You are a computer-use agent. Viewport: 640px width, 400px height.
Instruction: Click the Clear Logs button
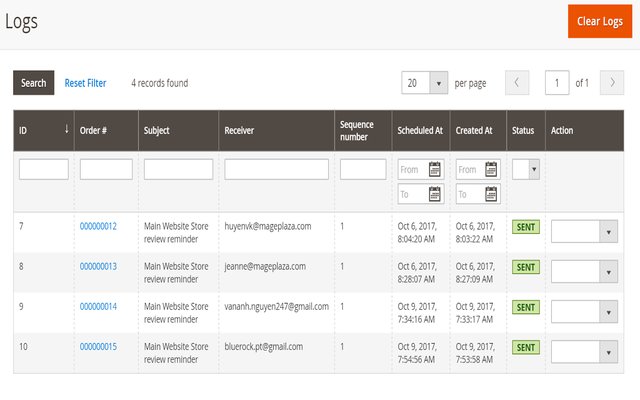coord(600,21)
